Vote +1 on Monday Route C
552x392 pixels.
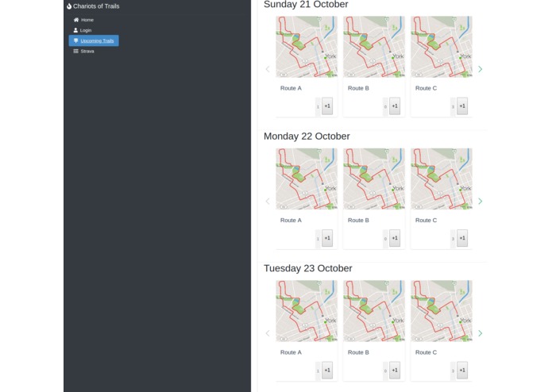coord(462,238)
